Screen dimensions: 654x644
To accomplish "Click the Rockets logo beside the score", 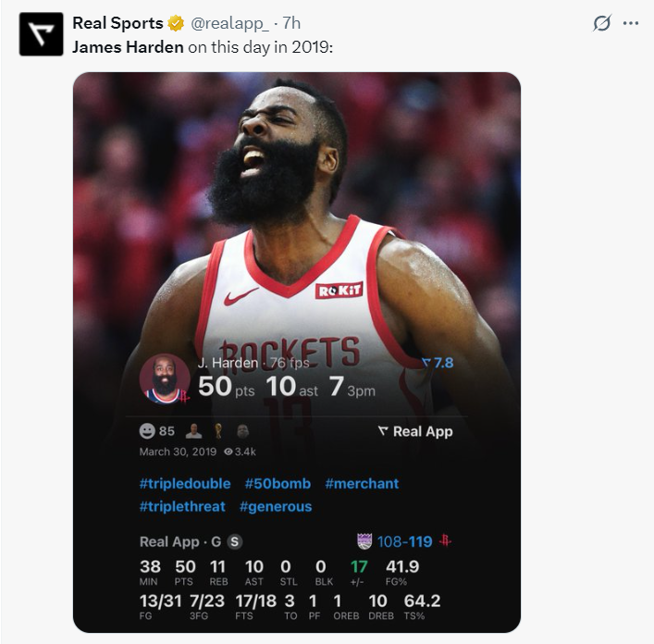I will pyautogui.click(x=446, y=541).
